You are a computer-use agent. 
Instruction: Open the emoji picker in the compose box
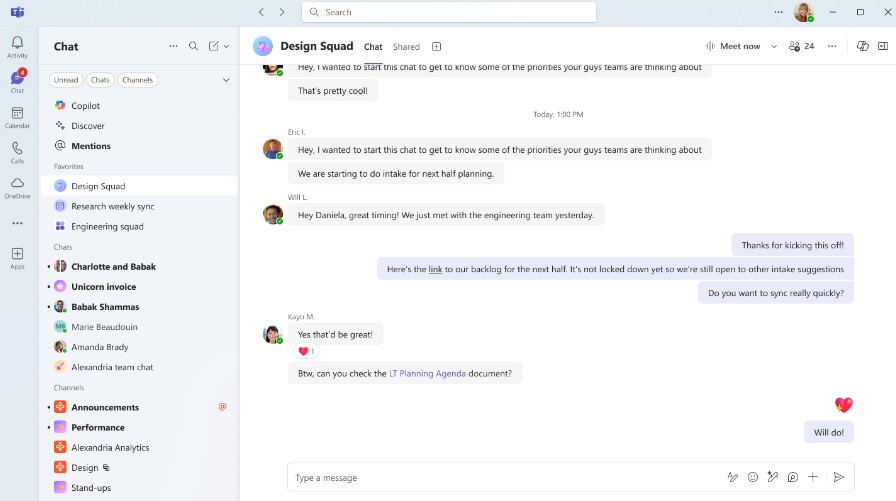coord(752,477)
